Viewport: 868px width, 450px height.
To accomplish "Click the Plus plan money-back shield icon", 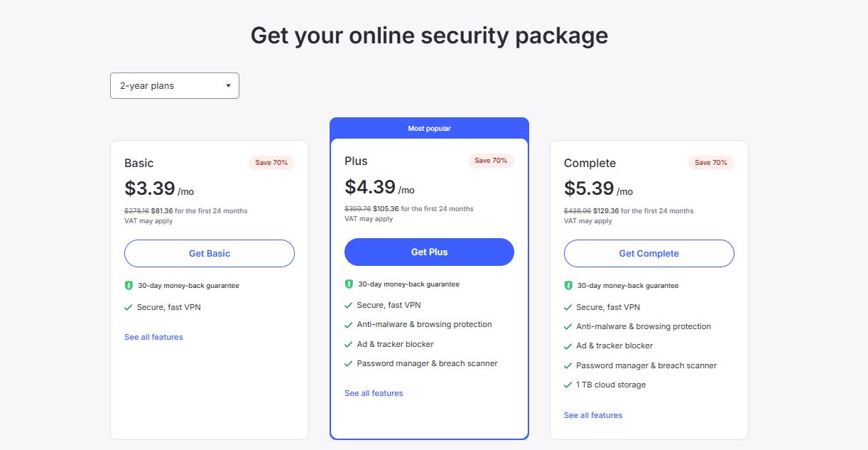I will [349, 284].
